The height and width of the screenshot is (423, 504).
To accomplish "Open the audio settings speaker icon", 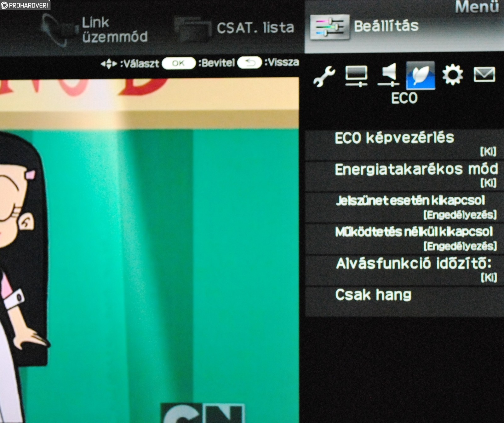I will click(x=388, y=75).
